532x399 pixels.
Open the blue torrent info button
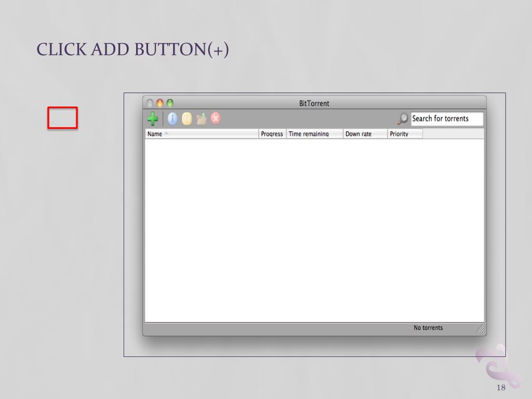point(172,119)
